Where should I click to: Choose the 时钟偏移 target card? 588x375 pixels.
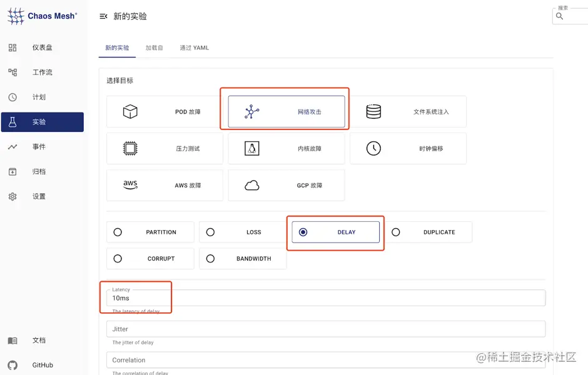tap(408, 148)
